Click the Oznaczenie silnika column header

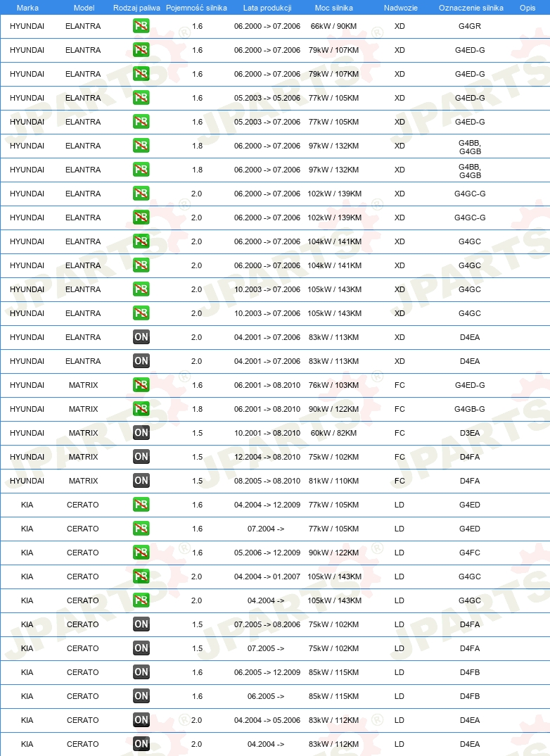(x=471, y=8)
